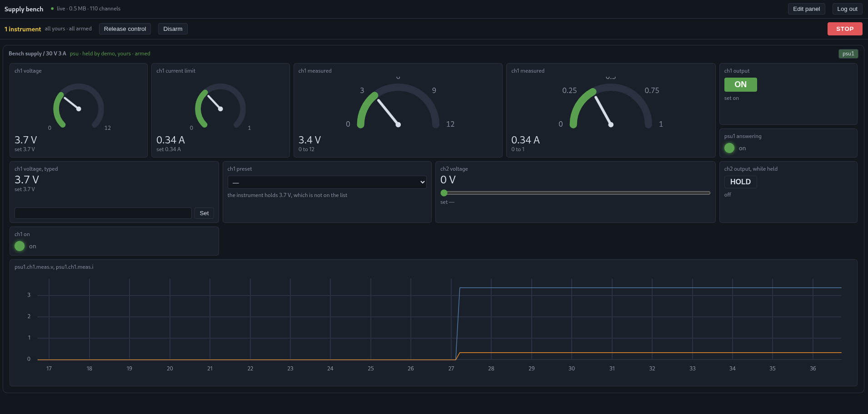Click the ch2 voltage slider handle
This screenshot has width=868, height=414.
tap(444, 193)
